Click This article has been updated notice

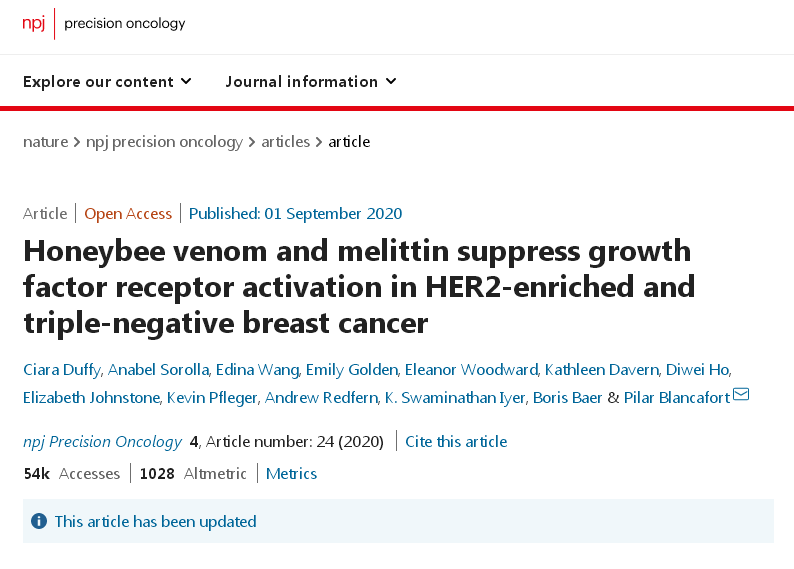coord(155,521)
